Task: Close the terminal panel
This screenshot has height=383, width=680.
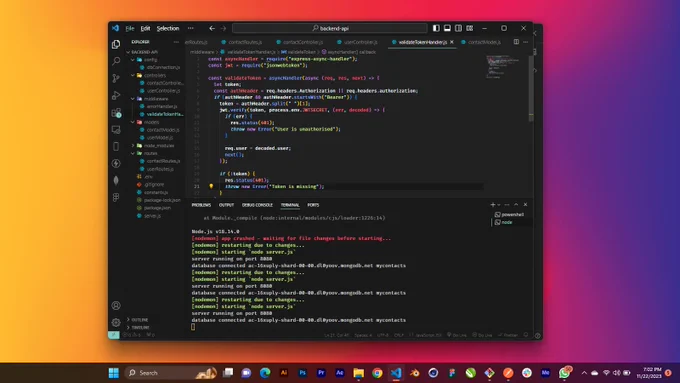Action: [x=525, y=205]
